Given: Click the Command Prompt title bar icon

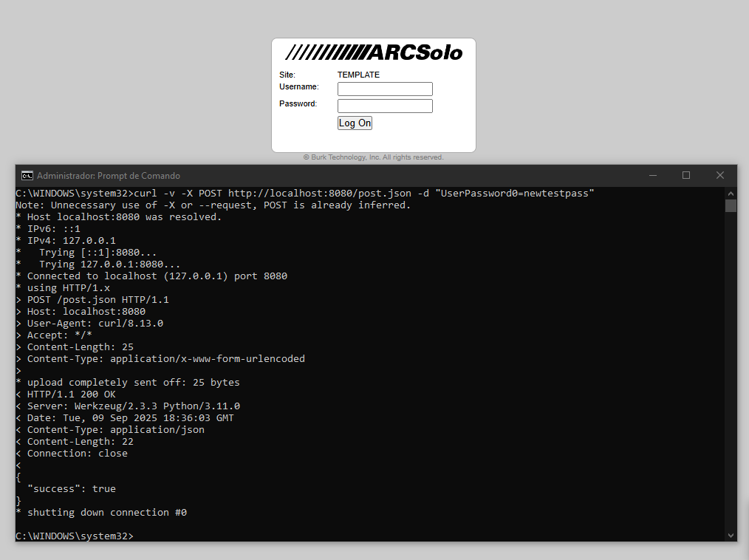Looking at the screenshot, I should pyautogui.click(x=27, y=176).
